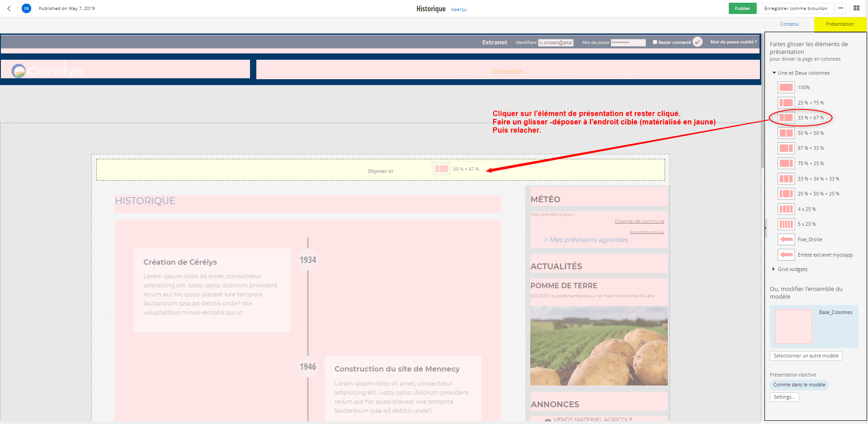
Task: Select the Fixe_Droite layout icon
Action: (x=786, y=239)
